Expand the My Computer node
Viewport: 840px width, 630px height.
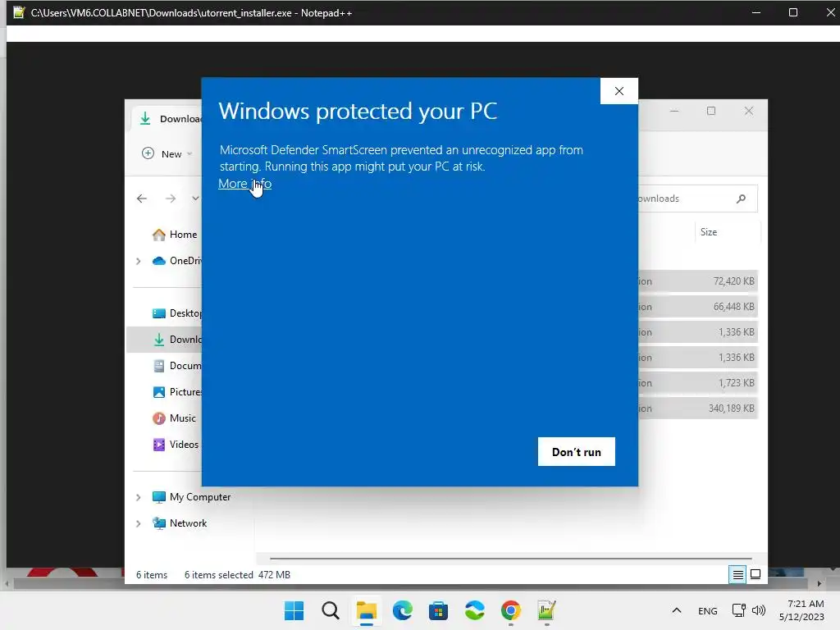click(138, 497)
